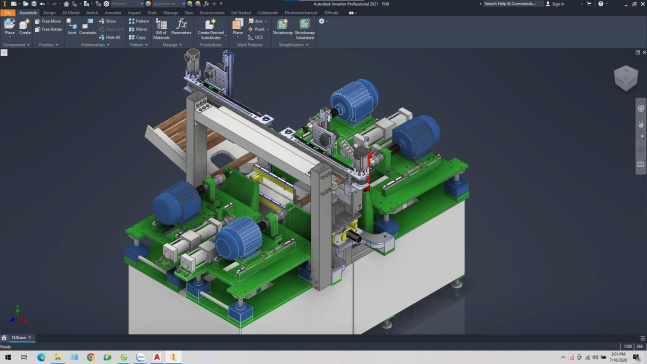Switch to the Environments ribbon tab
Image resolution: width=647 pixels, height=364 pixels.
click(212, 13)
